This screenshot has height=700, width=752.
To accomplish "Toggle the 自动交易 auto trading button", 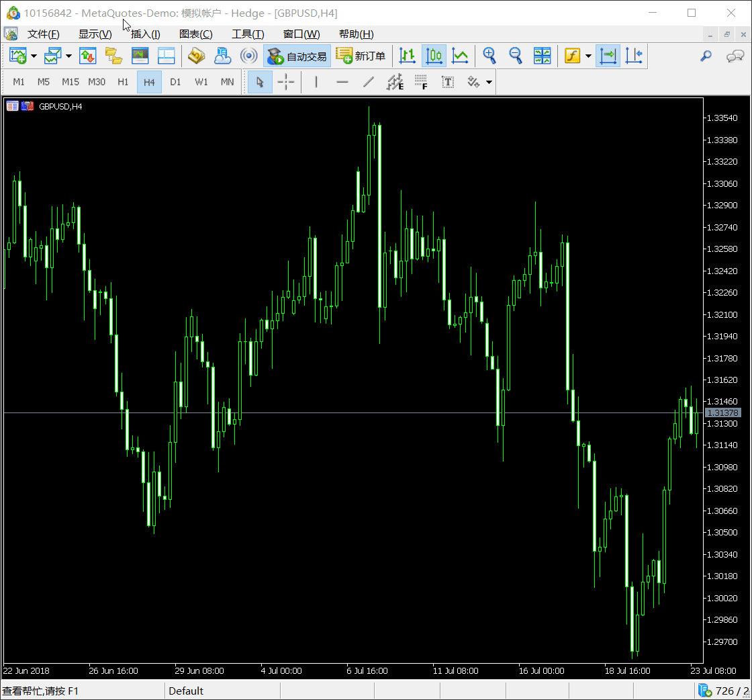I will (297, 56).
